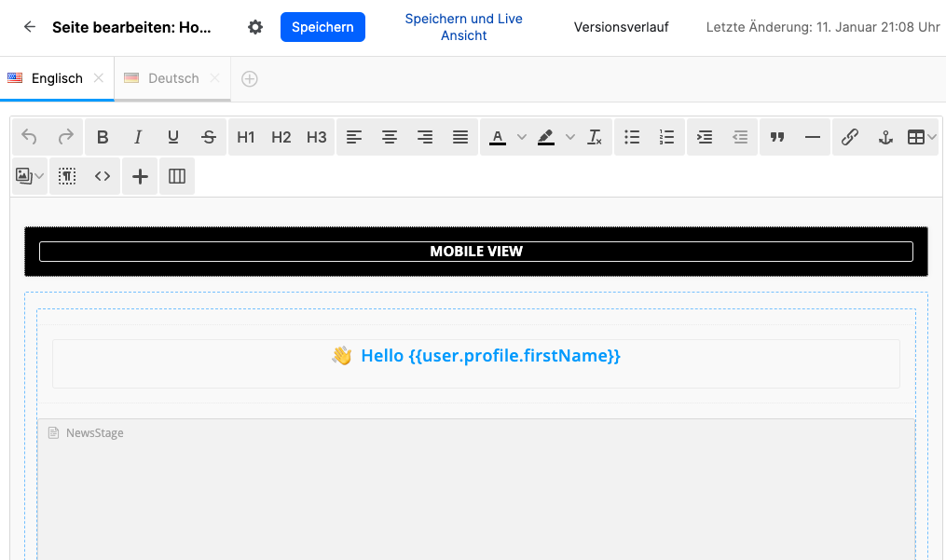Open the highlight color dropdown arrow
The width and height of the screenshot is (946, 560).
[x=570, y=137]
